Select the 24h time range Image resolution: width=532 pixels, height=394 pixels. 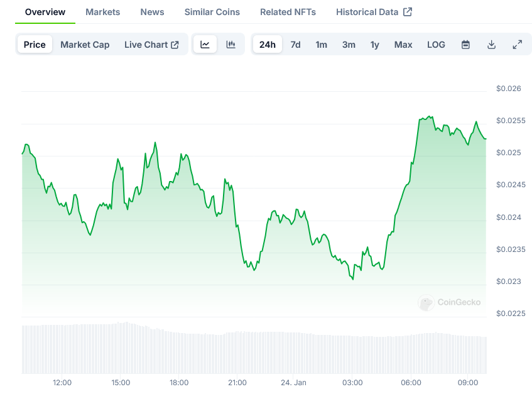[267, 45]
